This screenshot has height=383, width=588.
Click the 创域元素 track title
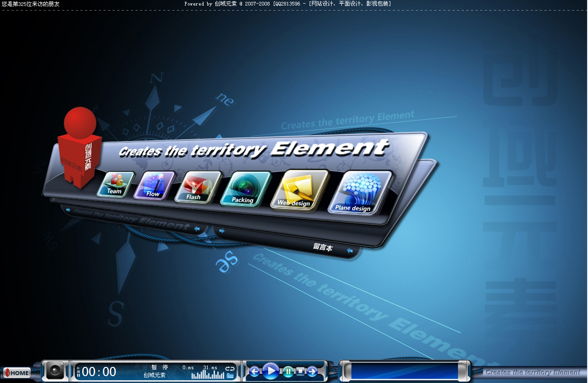click(x=154, y=375)
